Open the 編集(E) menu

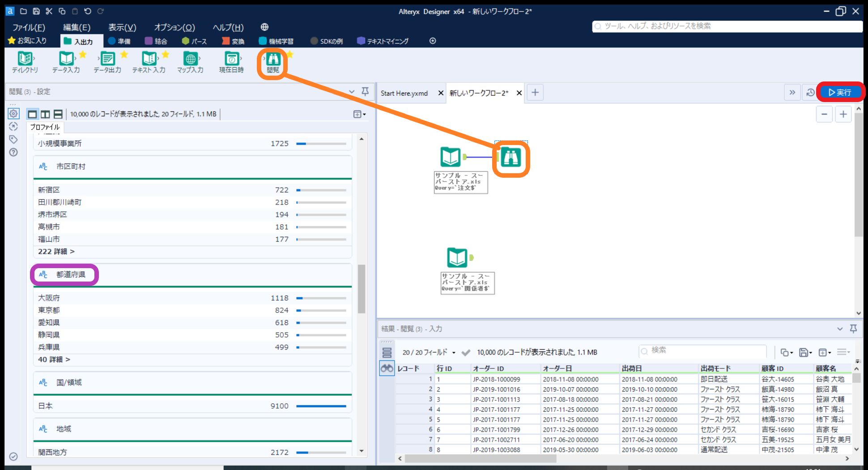[77, 27]
